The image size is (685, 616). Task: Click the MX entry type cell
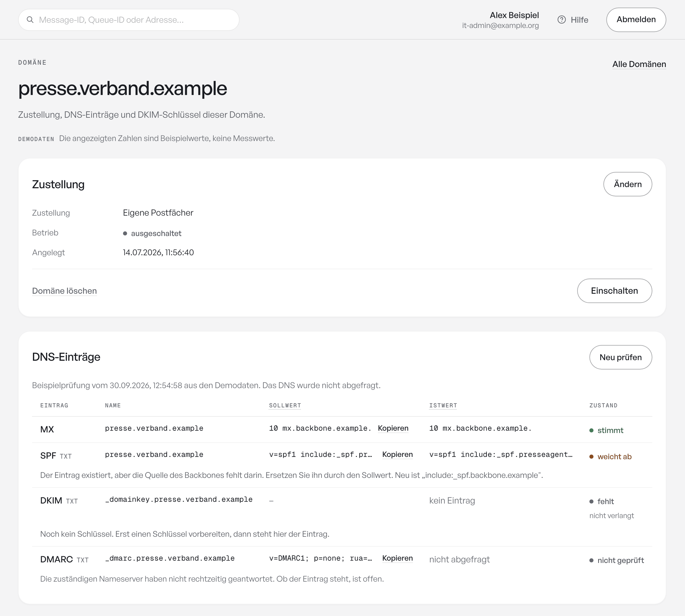[x=47, y=430]
